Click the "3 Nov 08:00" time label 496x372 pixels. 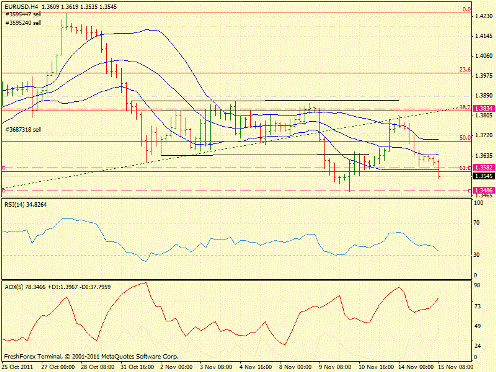216,367
